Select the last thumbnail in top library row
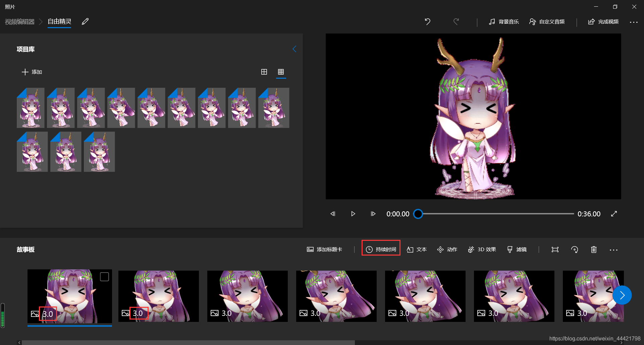This screenshot has width=644, height=345. click(274, 108)
